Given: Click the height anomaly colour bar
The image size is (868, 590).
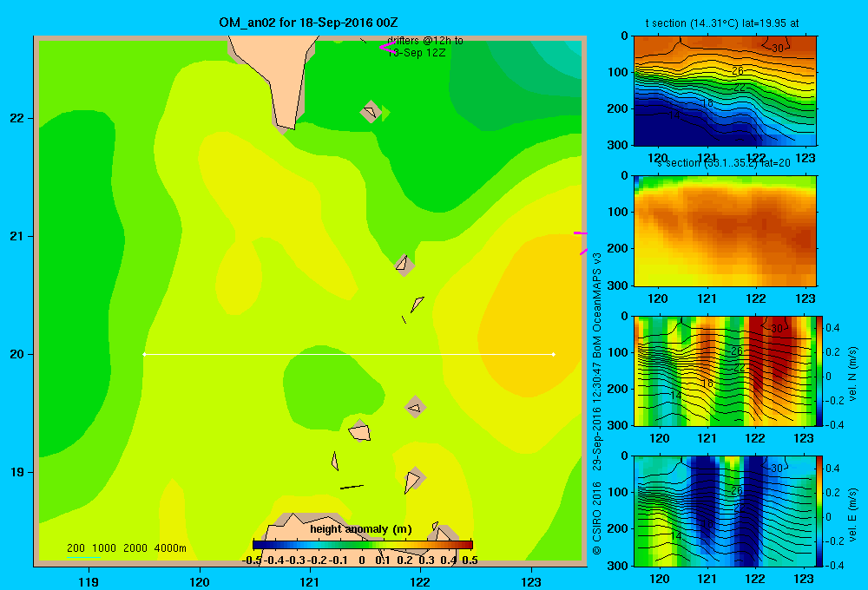Looking at the screenshot, I should point(363,545).
